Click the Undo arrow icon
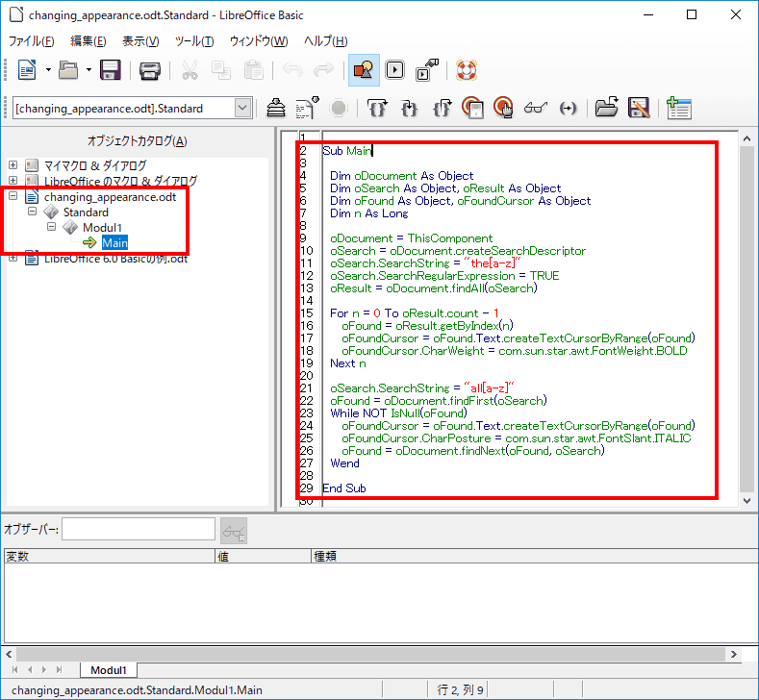Screen dimensions: 759x700 pos(292,70)
